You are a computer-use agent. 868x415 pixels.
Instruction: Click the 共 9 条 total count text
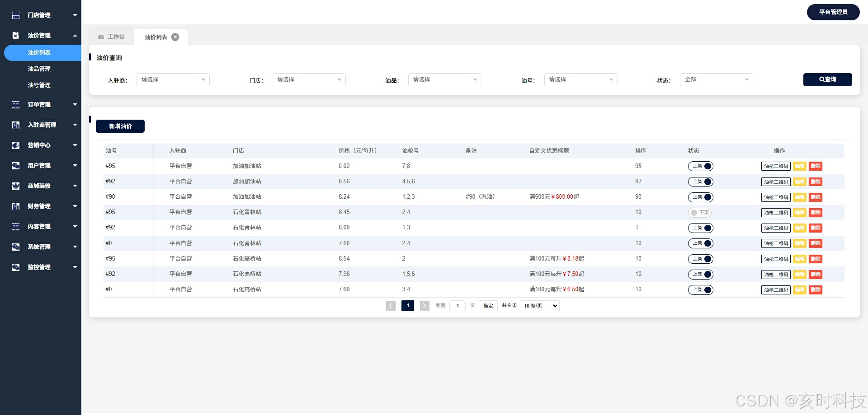(x=509, y=306)
